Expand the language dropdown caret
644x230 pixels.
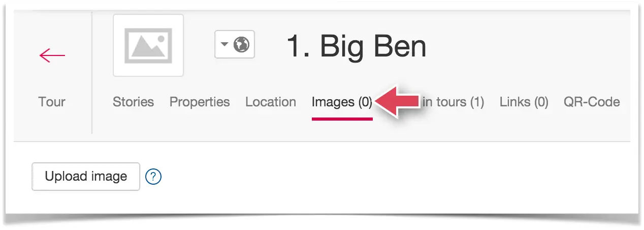224,45
